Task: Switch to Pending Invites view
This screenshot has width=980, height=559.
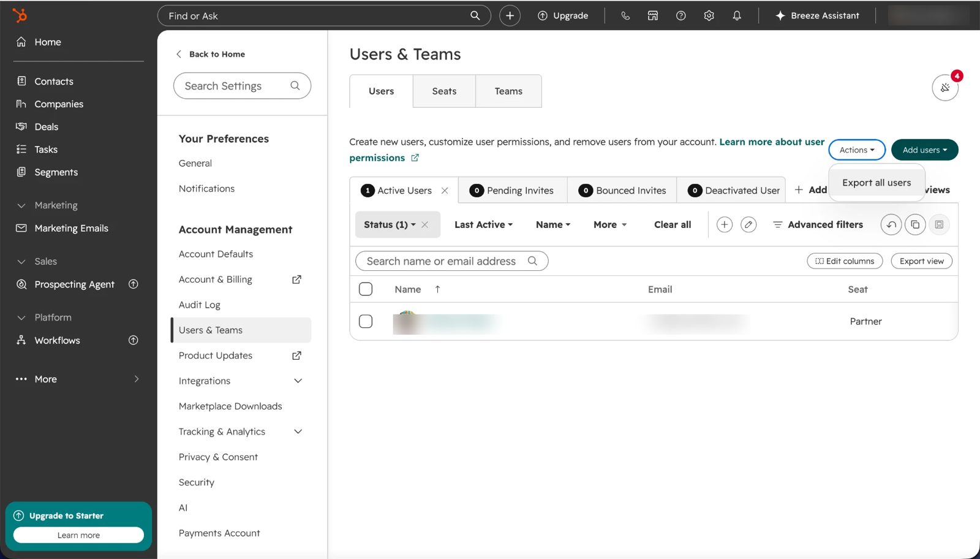Action: (512, 191)
